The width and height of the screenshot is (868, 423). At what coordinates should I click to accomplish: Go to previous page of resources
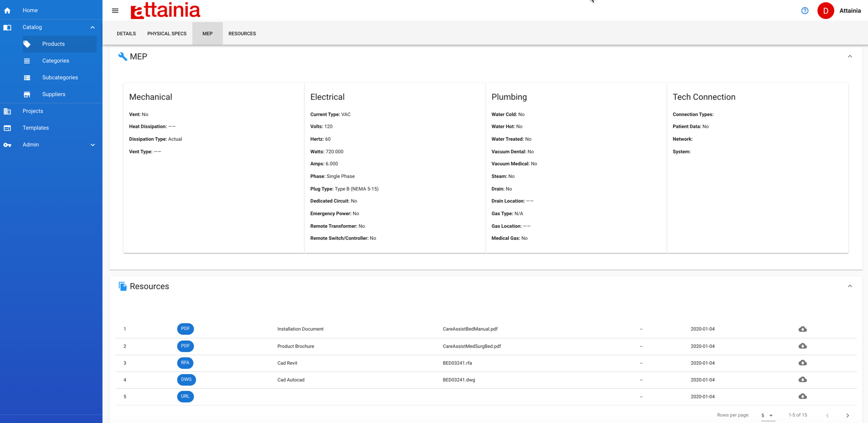pos(827,415)
